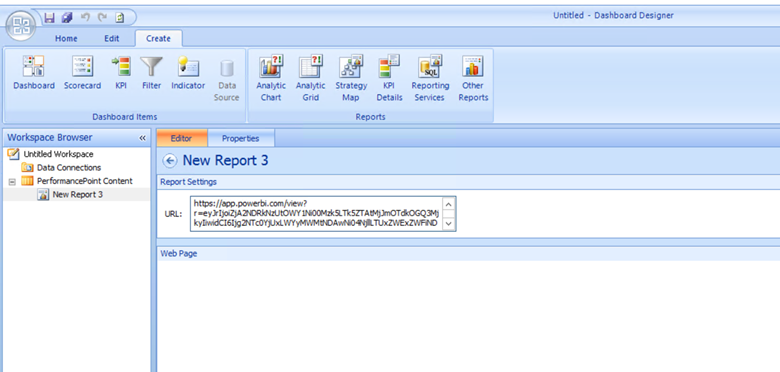Click the Save All icon in quick access toolbar
Screen dimensions: 780x372
pyautogui.click(x=67, y=18)
